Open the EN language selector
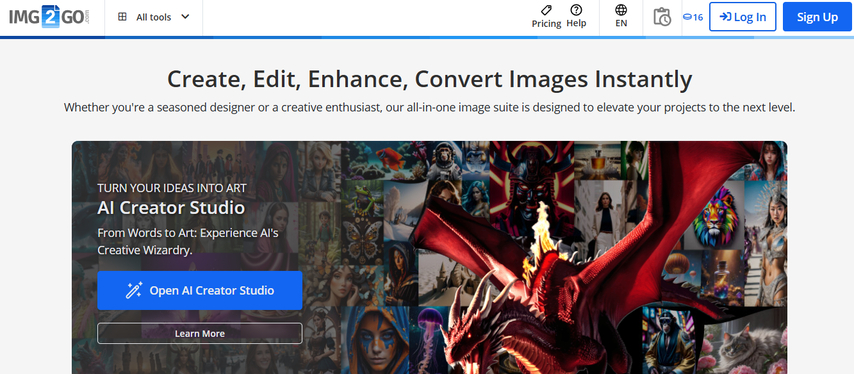This screenshot has height=374, width=854. tap(621, 17)
